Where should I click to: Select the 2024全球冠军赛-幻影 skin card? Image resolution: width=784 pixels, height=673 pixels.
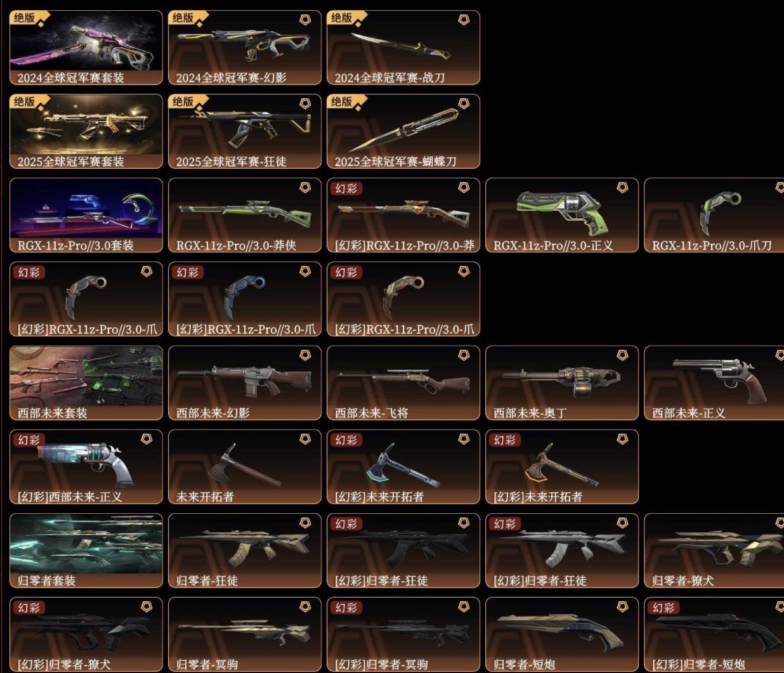(245, 48)
